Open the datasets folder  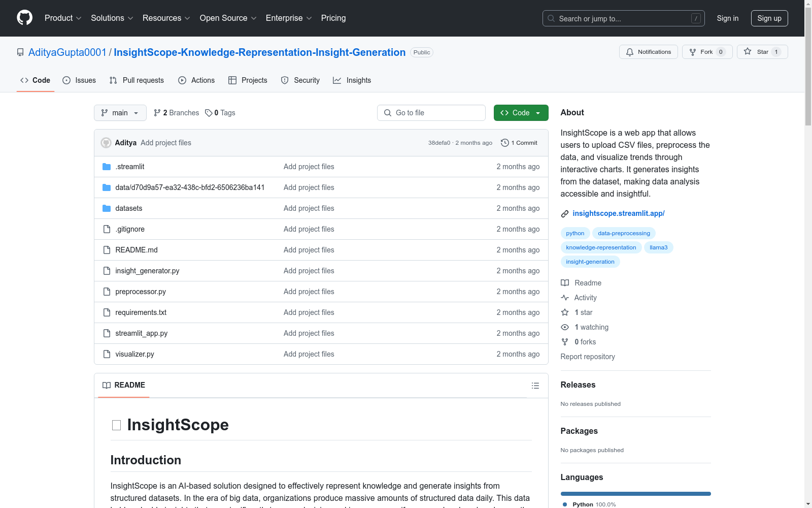pyautogui.click(x=129, y=208)
